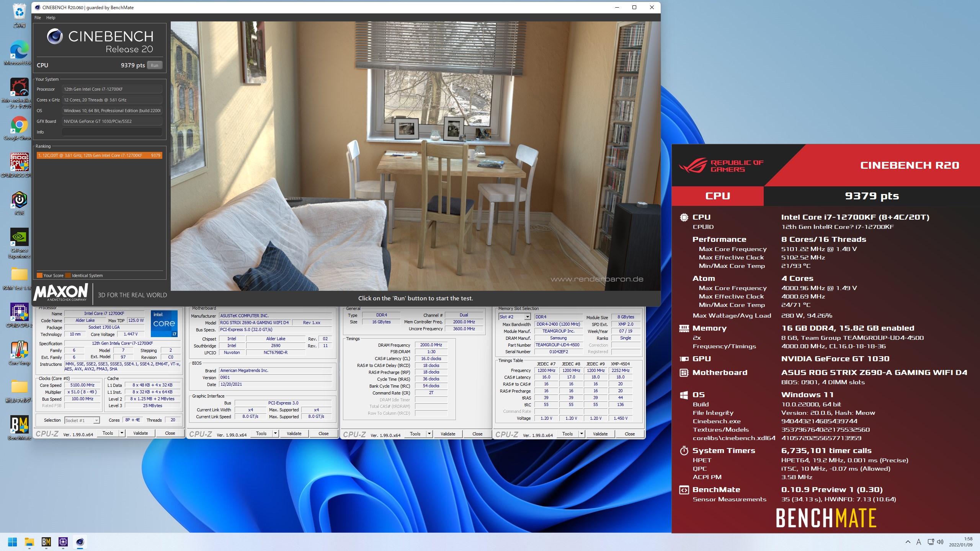This screenshot has height=551, width=980.
Task: Click Validate in CPU-Z Mainboard window
Action: coord(294,434)
